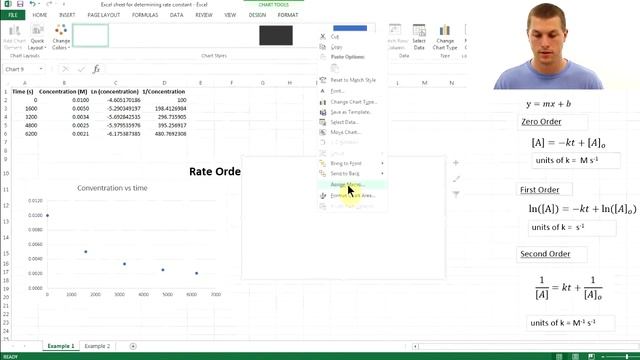This screenshot has width=640, height=360.
Task: Click the New Sheet plus button
Action: point(133,346)
